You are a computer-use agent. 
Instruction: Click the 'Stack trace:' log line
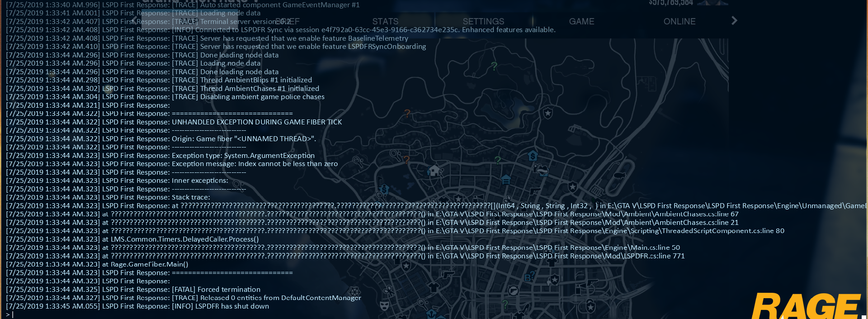(x=108, y=197)
